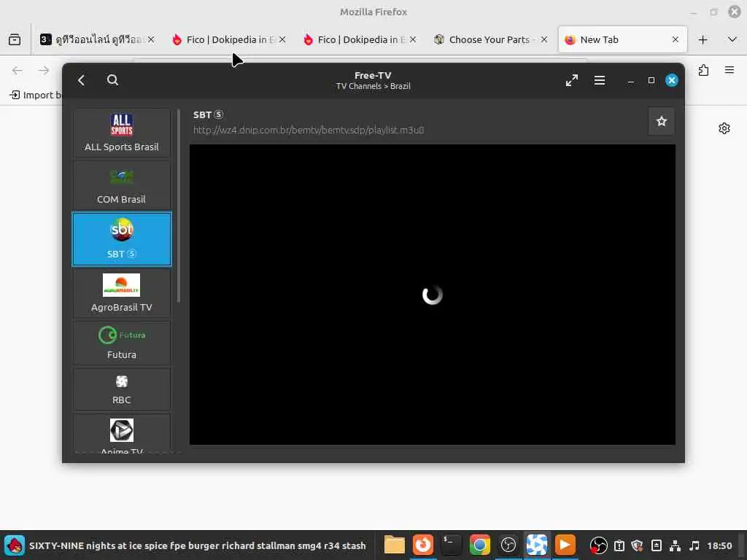This screenshot has height=560, width=747.
Task: Click the TV Channels > Brazil breadcrumb
Action: coord(373,86)
